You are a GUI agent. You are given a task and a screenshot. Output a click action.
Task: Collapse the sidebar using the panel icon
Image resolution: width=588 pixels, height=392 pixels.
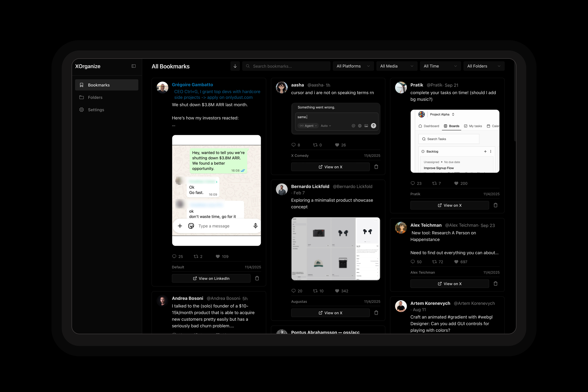pyautogui.click(x=134, y=66)
